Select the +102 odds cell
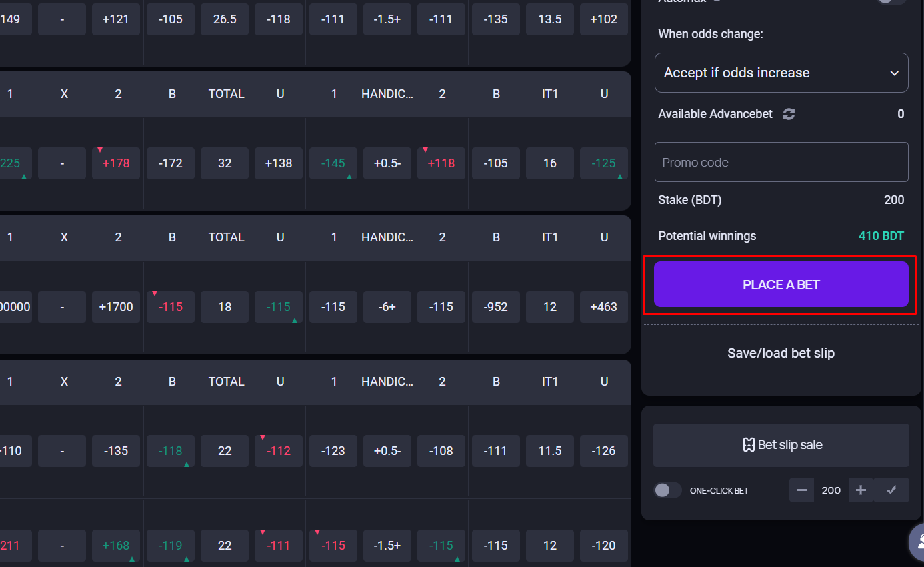 [x=604, y=19]
